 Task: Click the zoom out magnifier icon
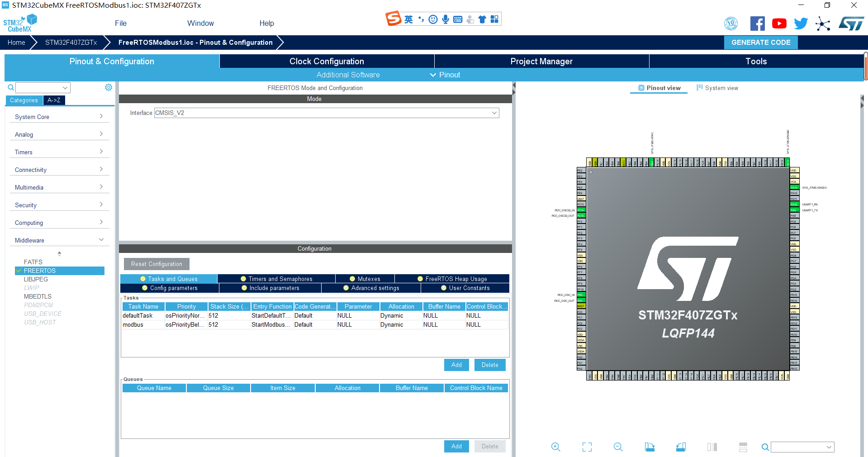(618, 447)
